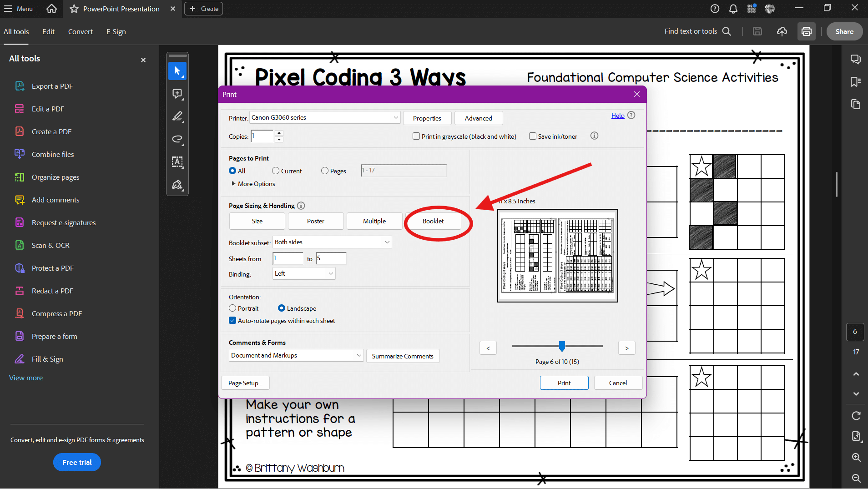Open the comments panel icon
868x489 pixels.
[855, 59]
